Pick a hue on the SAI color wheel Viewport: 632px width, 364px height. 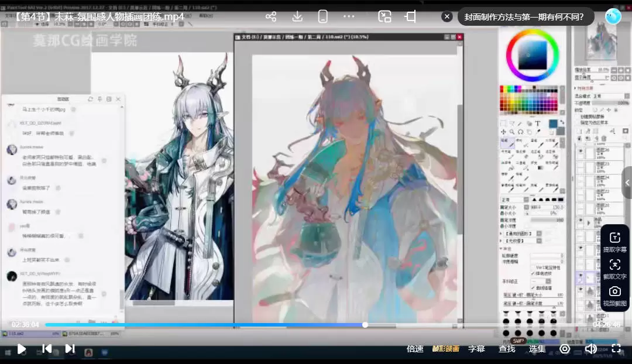point(532,55)
